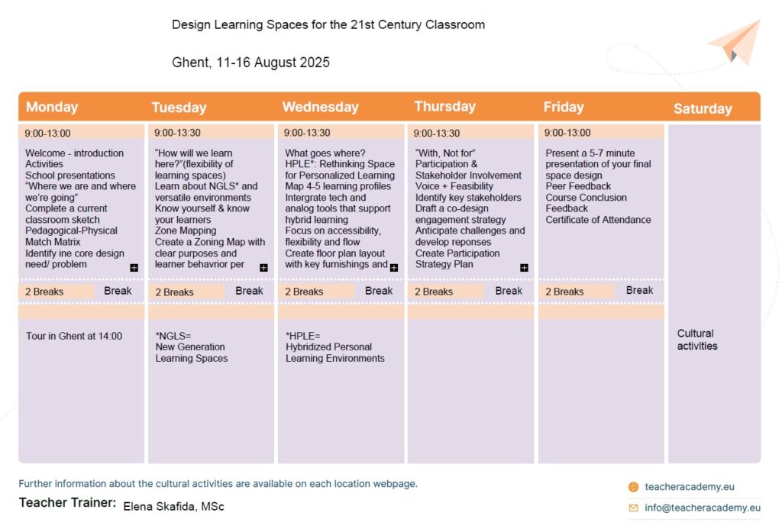This screenshot has width=782, height=532.
Task: Select the Monday column header
Action: click(52, 108)
